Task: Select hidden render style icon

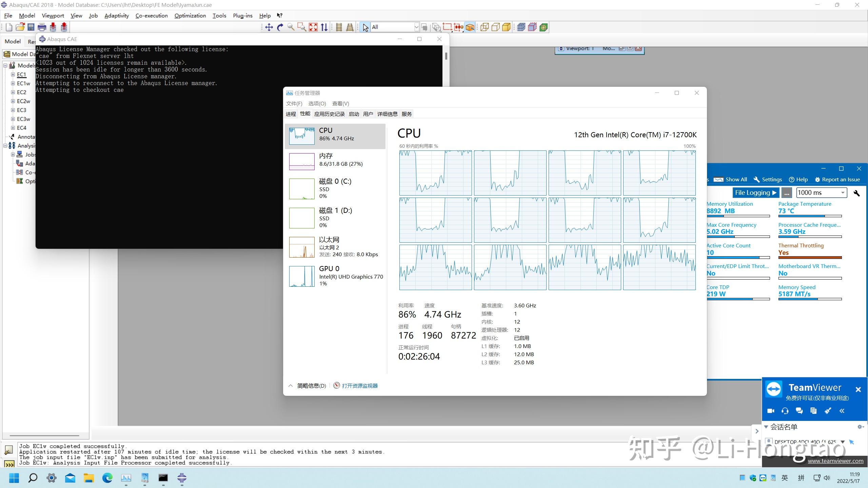Action: [x=495, y=27]
